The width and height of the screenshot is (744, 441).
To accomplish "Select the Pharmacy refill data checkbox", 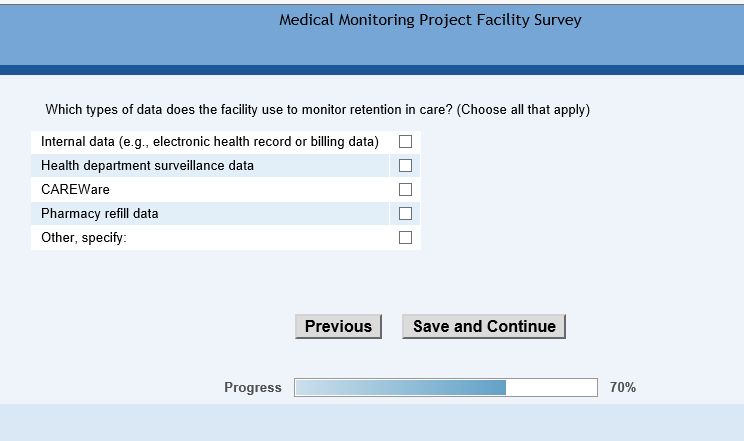I will [x=405, y=213].
